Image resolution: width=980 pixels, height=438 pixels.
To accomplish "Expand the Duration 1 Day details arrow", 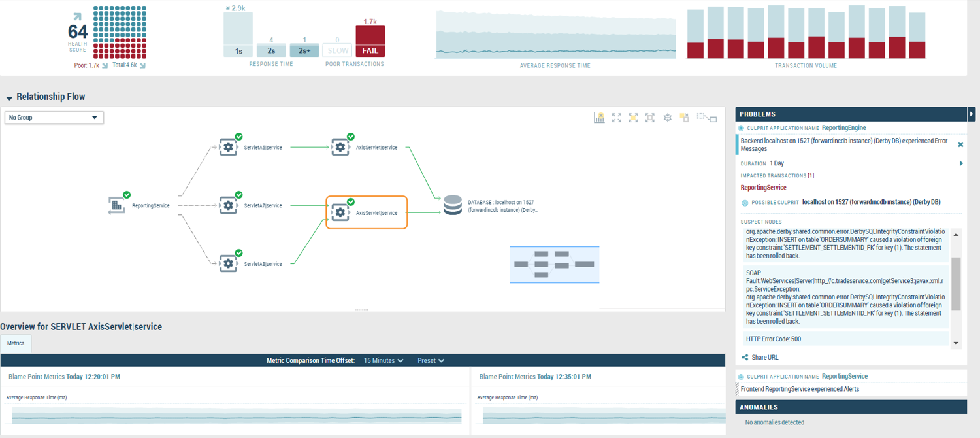I will coord(960,163).
